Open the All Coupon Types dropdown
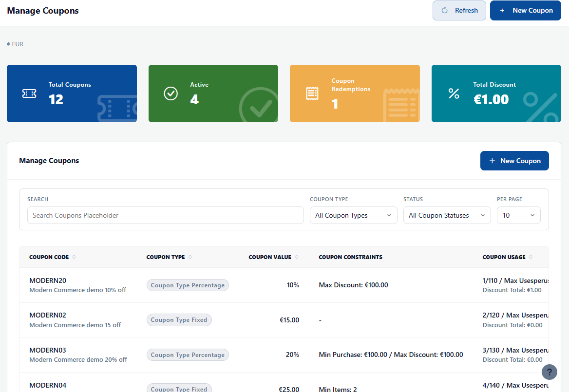The height and width of the screenshot is (392, 569). [x=354, y=215]
